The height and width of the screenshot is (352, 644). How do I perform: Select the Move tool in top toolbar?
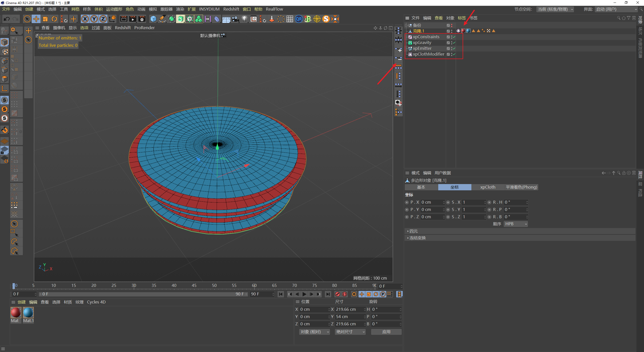pyautogui.click(x=36, y=19)
